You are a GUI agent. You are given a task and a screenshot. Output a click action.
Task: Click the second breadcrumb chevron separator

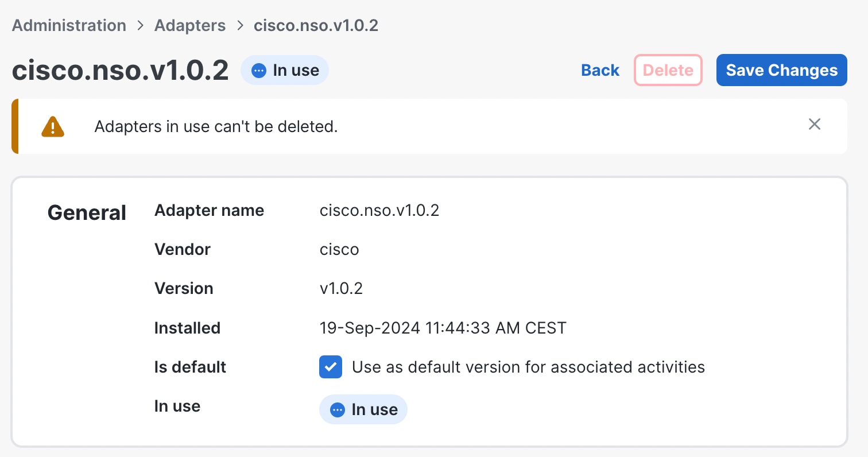pyautogui.click(x=240, y=26)
